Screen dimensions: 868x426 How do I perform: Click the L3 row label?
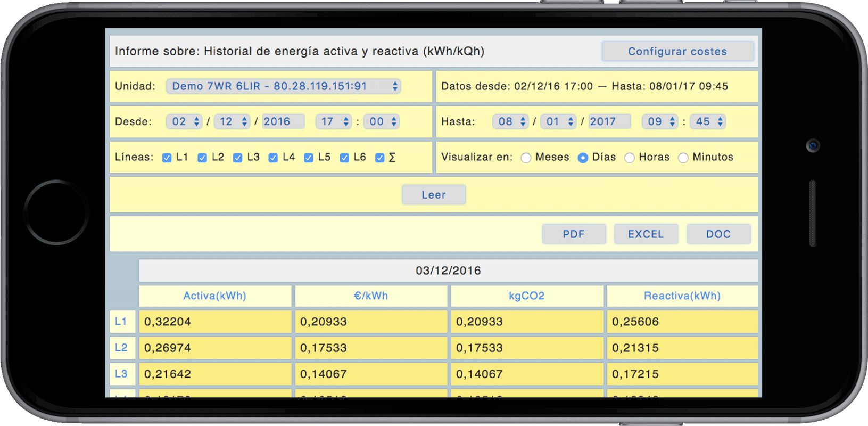click(x=122, y=374)
